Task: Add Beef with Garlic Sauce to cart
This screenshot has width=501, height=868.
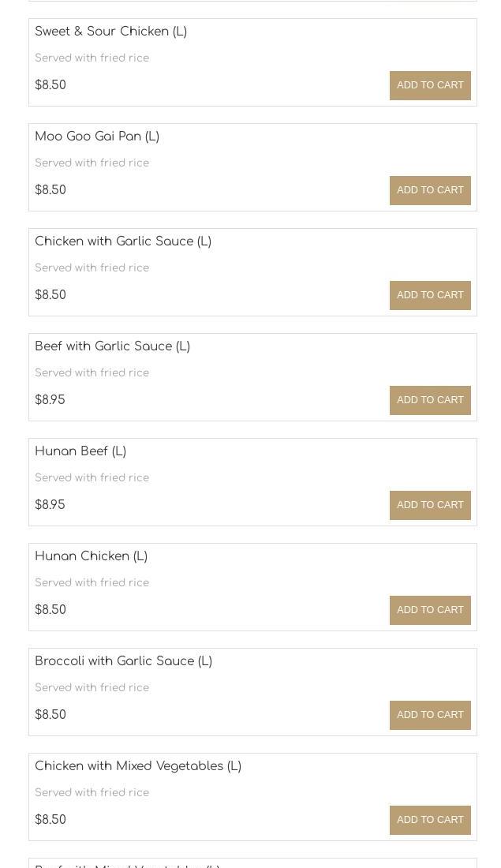Action: pos(430,400)
